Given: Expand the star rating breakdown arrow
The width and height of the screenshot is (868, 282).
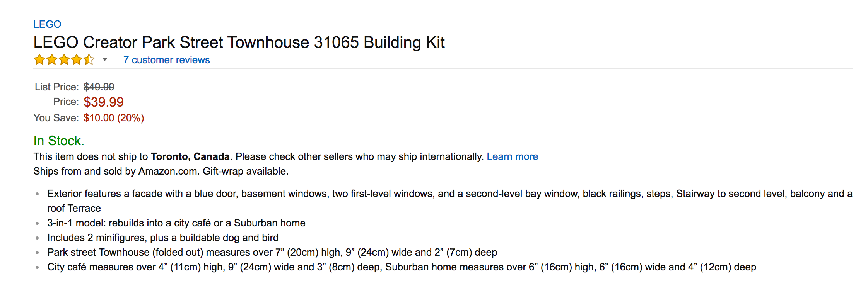Looking at the screenshot, I should [104, 59].
